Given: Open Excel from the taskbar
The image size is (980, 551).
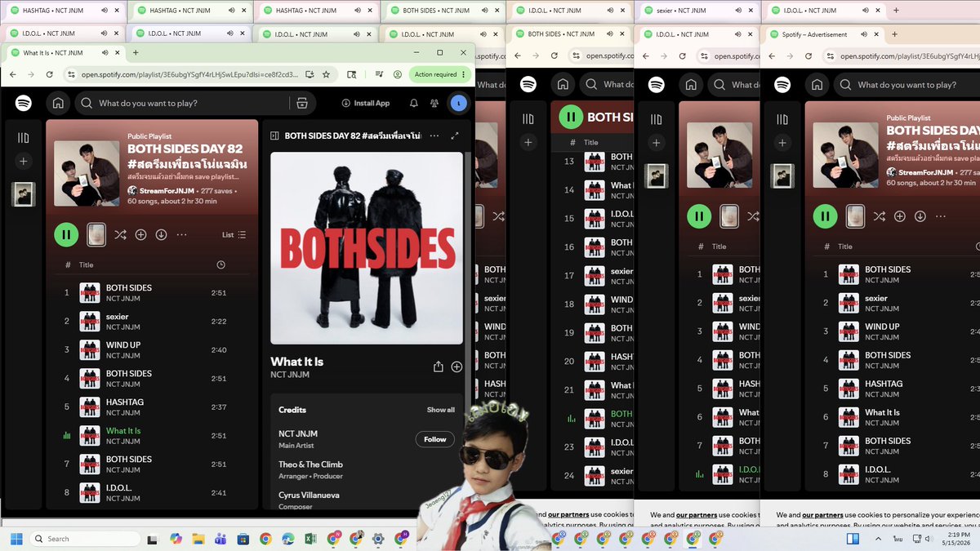Looking at the screenshot, I should click(310, 539).
